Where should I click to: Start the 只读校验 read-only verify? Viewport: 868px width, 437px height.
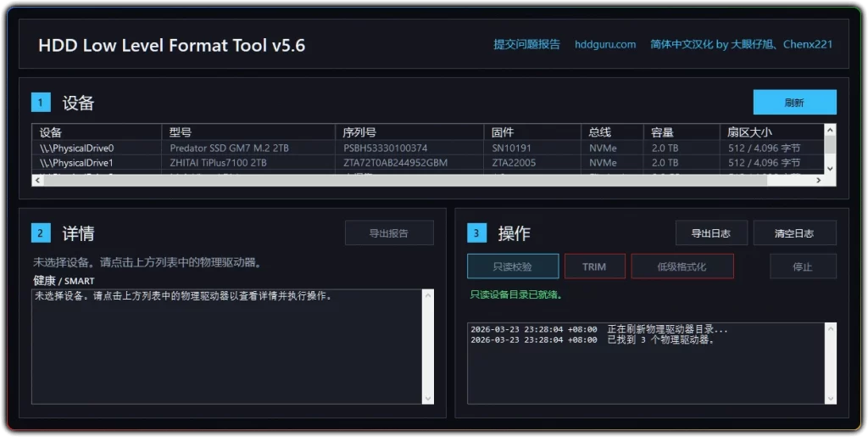click(513, 266)
